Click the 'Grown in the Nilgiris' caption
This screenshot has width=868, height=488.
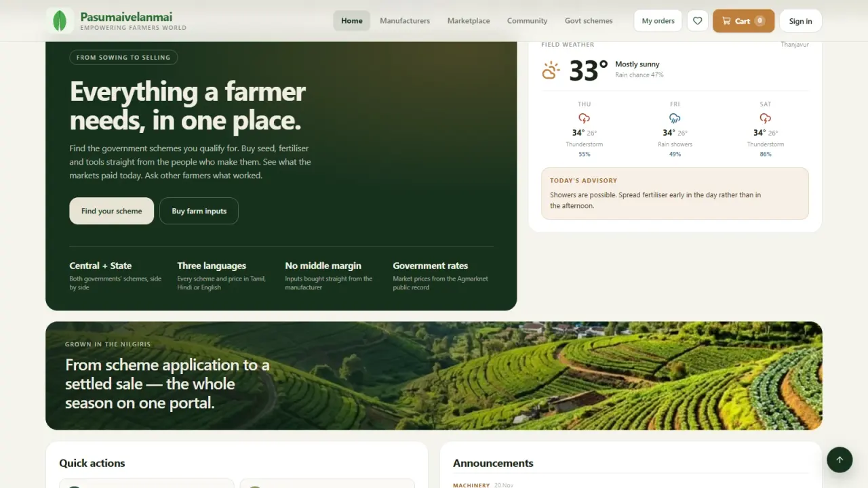(x=108, y=344)
